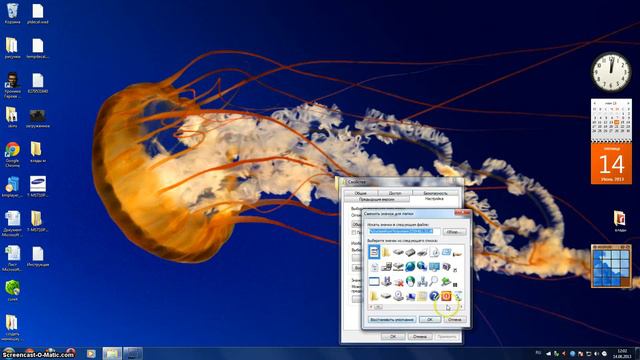This screenshot has width=640, height=360.
Task: Select the CD drive icon in icon list
Action: tap(398, 296)
